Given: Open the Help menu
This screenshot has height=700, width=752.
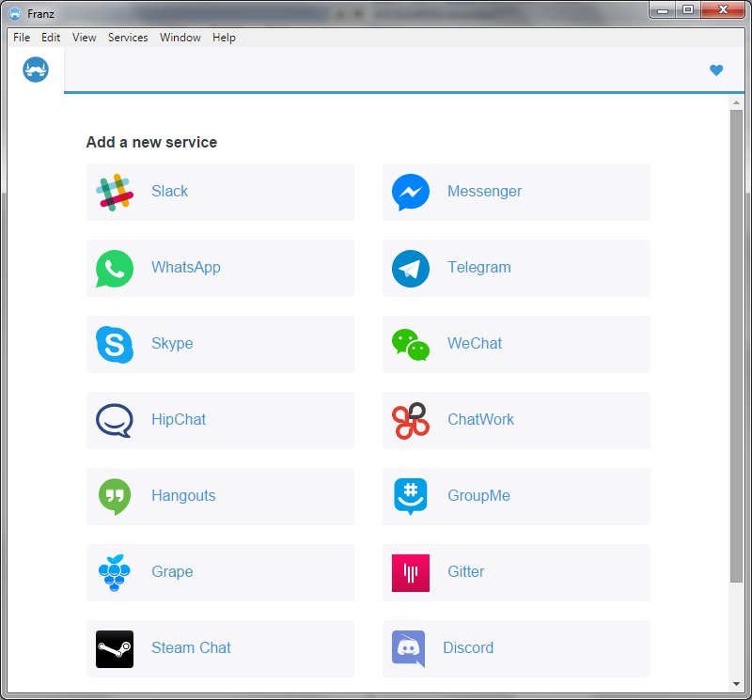Looking at the screenshot, I should click(x=224, y=38).
